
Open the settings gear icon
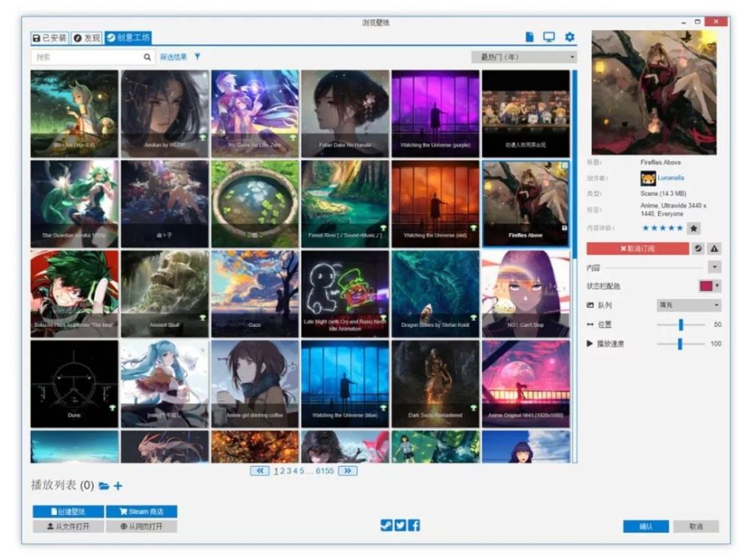(x=569, y=37)
